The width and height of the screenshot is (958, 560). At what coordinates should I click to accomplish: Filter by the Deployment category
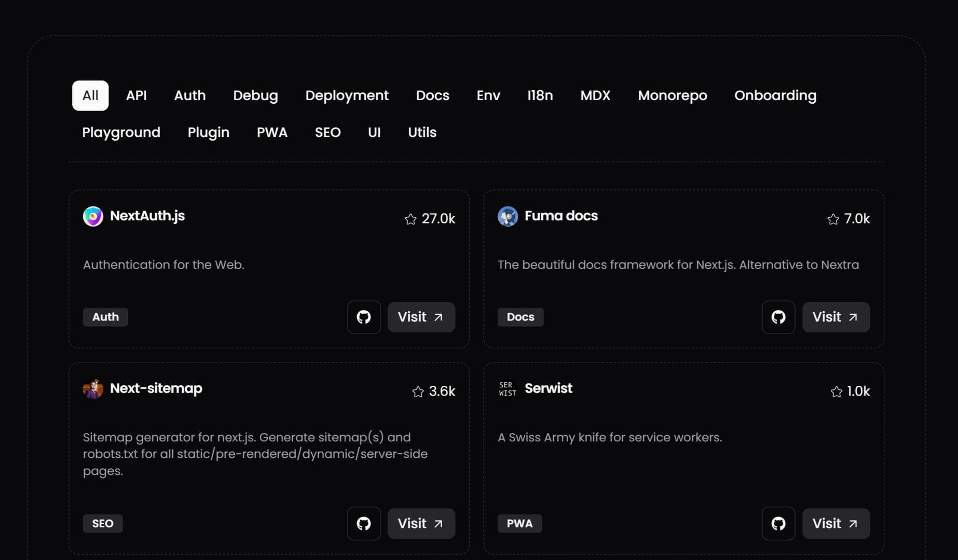coord(347,95)
